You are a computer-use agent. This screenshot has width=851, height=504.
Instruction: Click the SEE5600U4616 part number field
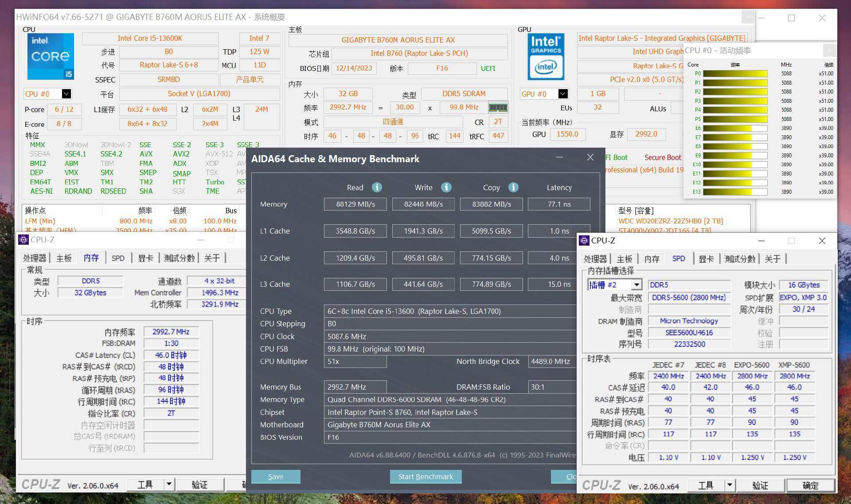(x=689, y=332)
